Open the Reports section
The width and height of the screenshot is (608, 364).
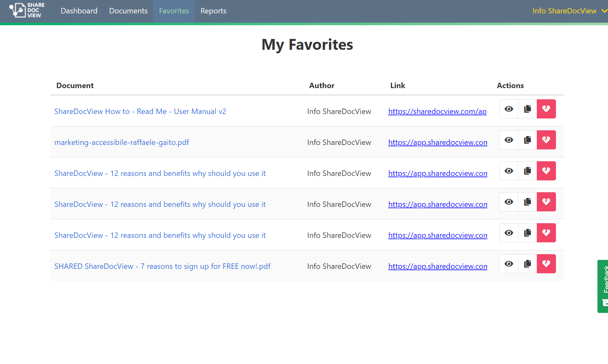(x=213, y=11)
